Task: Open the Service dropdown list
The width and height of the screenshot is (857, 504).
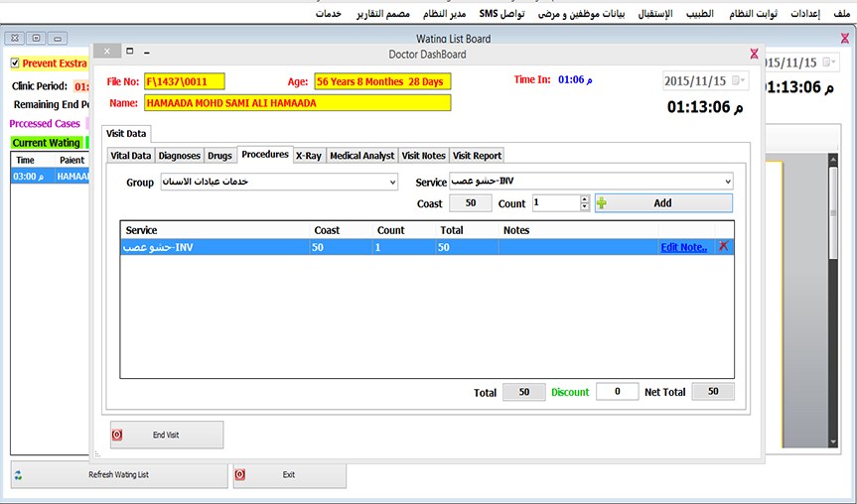Action: pyautogui.click(x=727, y=183)
